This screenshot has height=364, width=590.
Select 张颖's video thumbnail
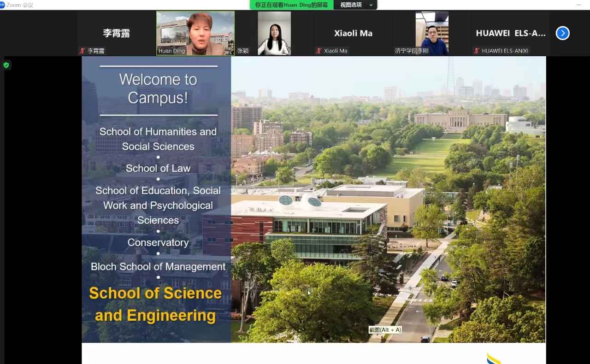(274, 32)
